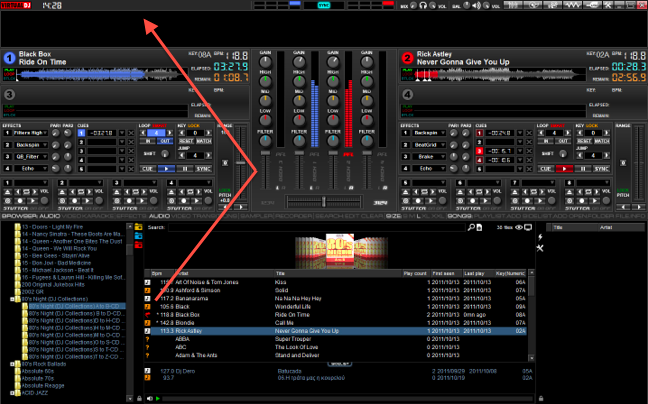Open the QB_Filter effect dropdown on deck 1
The height and width of the screenshot is (404, 648).
tap(31, 157)
